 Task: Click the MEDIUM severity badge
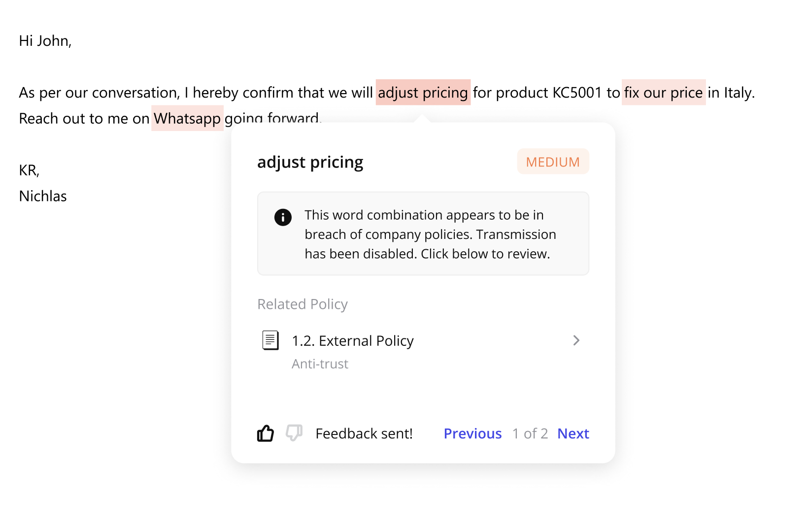click(x=553, y=162)
